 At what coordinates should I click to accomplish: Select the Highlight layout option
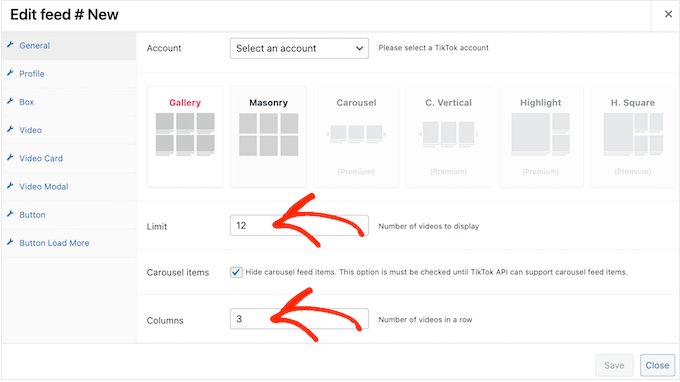540,137
